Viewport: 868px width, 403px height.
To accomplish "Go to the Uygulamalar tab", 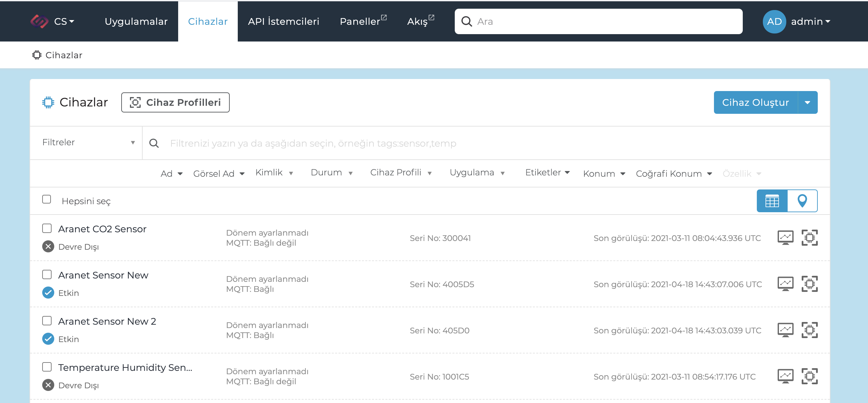I will click(x=136, y=21).
